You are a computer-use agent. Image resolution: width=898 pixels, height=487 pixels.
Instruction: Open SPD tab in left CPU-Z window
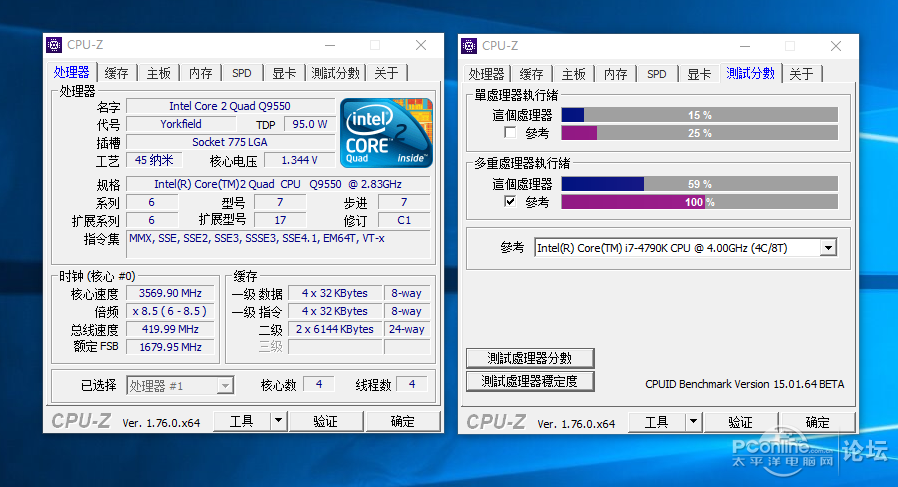(242, 73)
